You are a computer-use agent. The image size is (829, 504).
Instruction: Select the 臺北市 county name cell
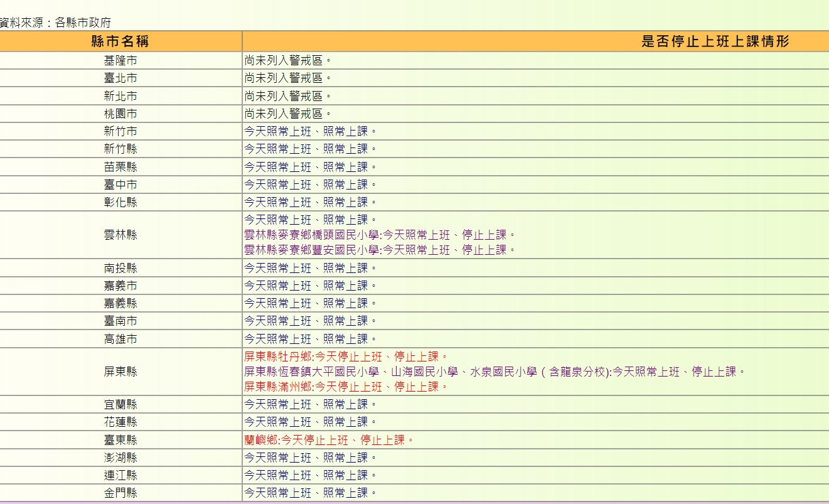click(120, 78)
